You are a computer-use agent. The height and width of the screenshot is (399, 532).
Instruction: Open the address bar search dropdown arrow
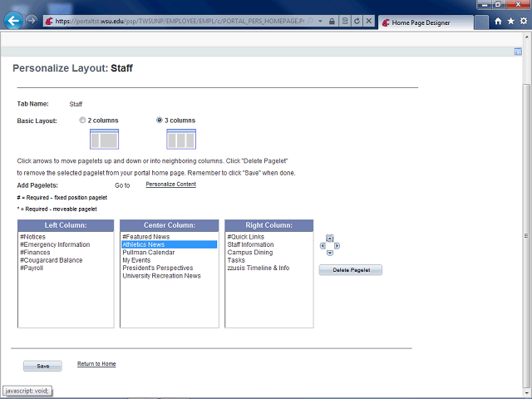(320, 22)
